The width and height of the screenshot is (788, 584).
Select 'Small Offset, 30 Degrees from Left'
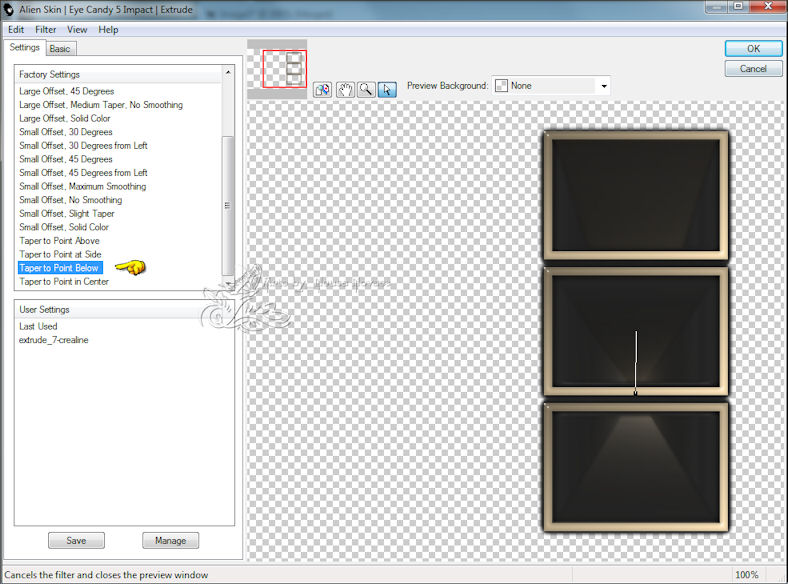(x=83, y=146)
